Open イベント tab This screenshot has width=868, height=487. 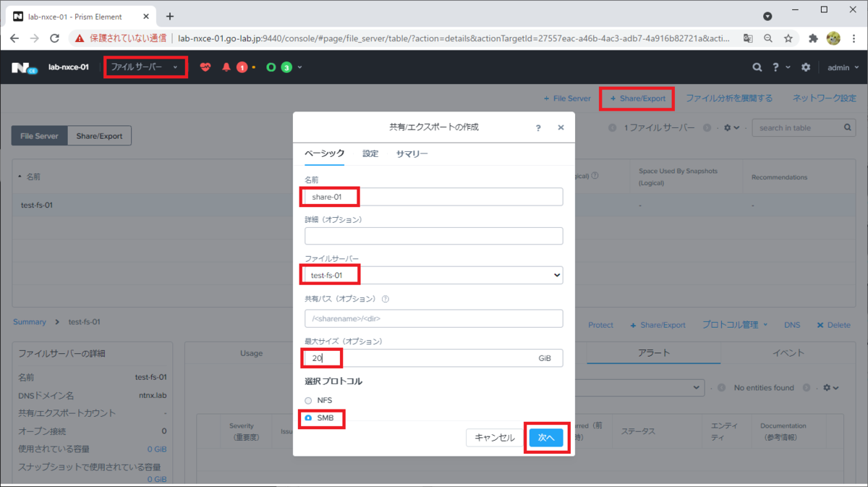(x=788, y=352)
